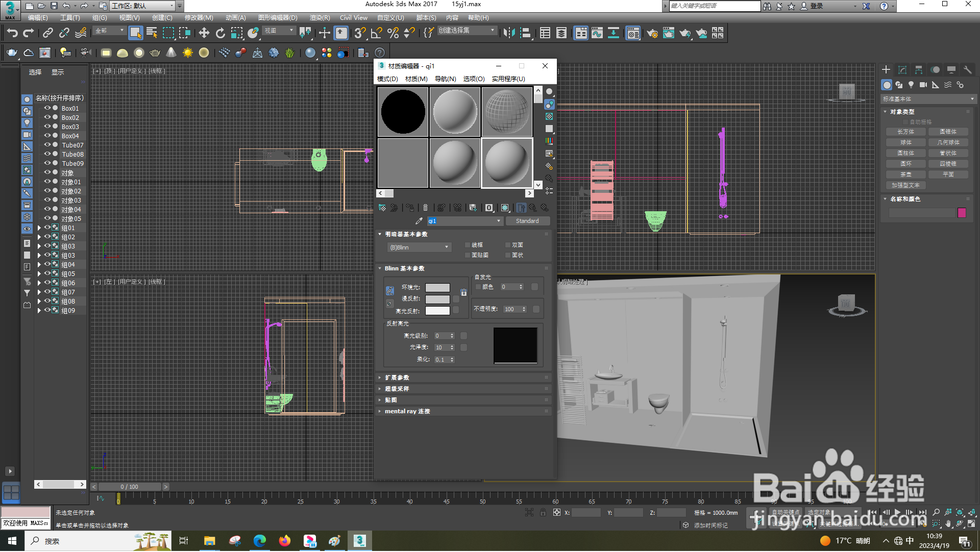
Task: Click the trash Reset Map icon
Action: coord(425,208)
